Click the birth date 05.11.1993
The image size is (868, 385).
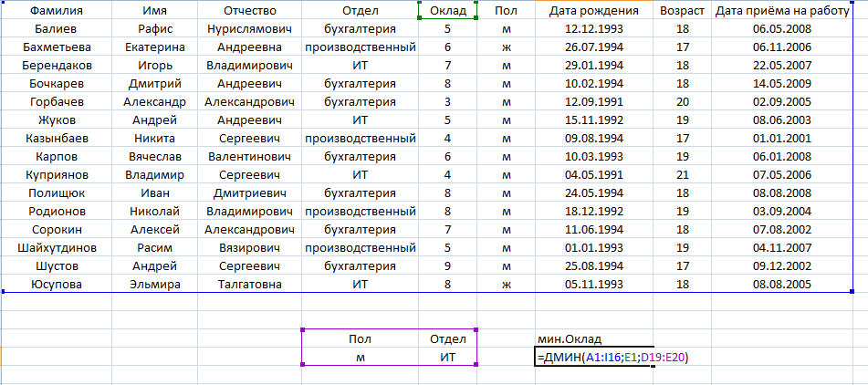(594, 285)
